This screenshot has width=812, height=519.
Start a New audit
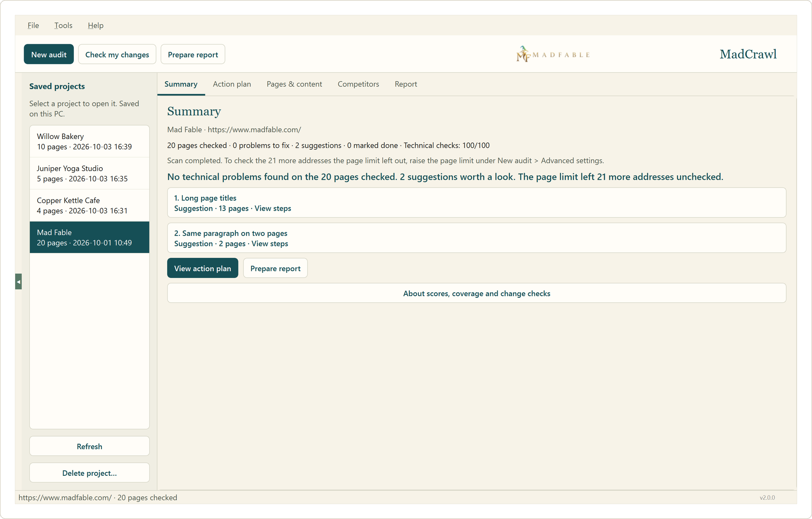(x=49, y=54)
